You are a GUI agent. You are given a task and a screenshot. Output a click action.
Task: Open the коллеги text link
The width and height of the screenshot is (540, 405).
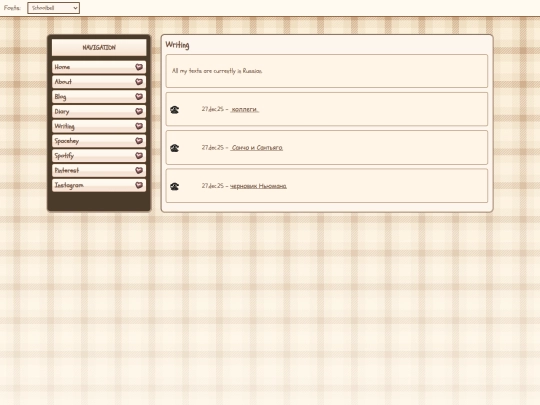(245, 110)
